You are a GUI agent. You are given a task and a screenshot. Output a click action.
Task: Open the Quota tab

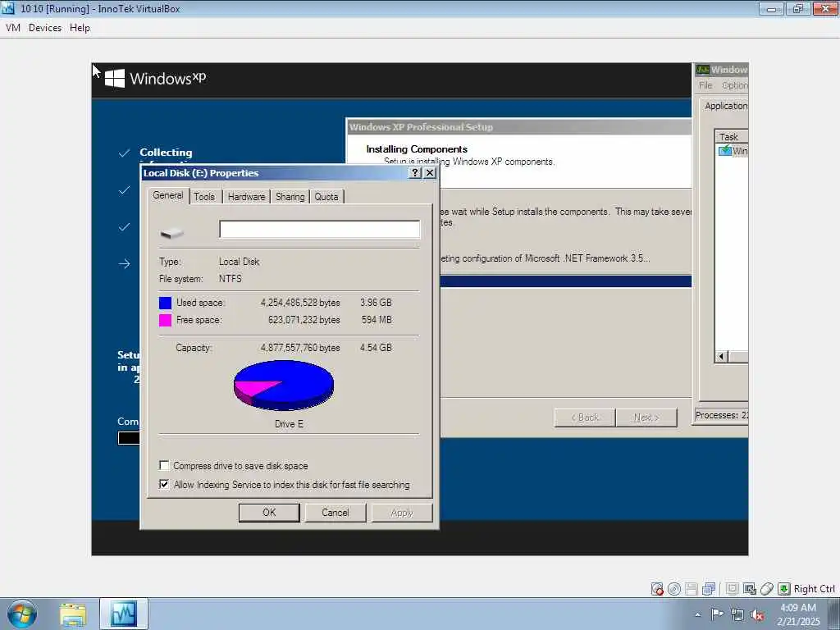coord(326,197)
